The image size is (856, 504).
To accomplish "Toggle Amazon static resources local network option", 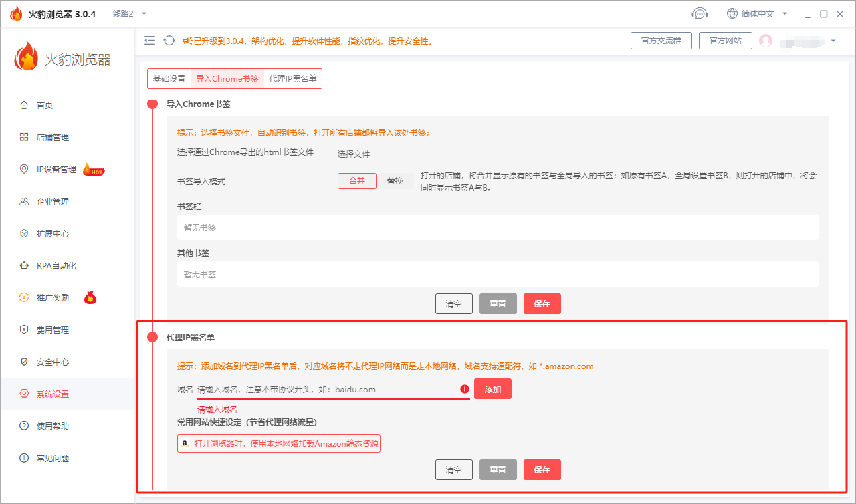I will pyautogui.click(x=279, y=444).
